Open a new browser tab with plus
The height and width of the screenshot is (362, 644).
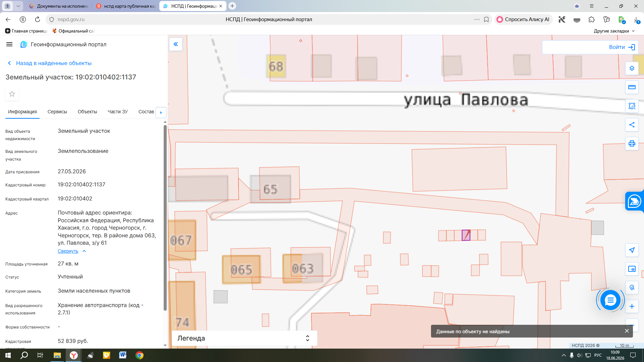coord(232,6)
